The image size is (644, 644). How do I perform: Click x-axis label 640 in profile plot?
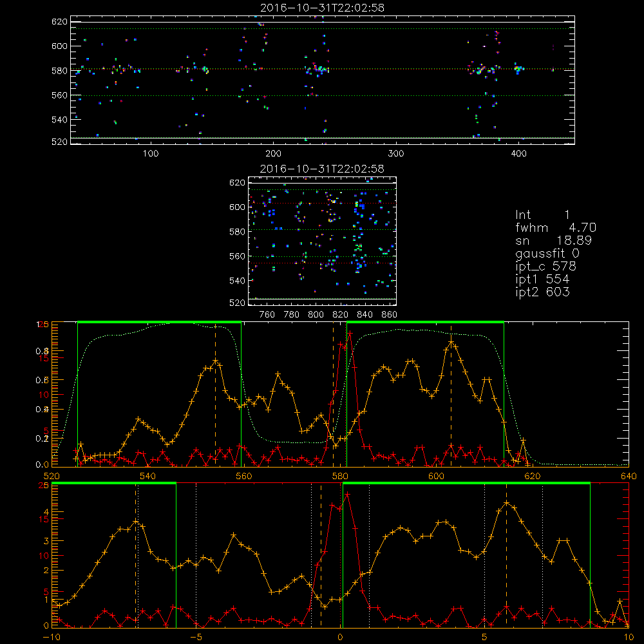[x=629, y=476]
